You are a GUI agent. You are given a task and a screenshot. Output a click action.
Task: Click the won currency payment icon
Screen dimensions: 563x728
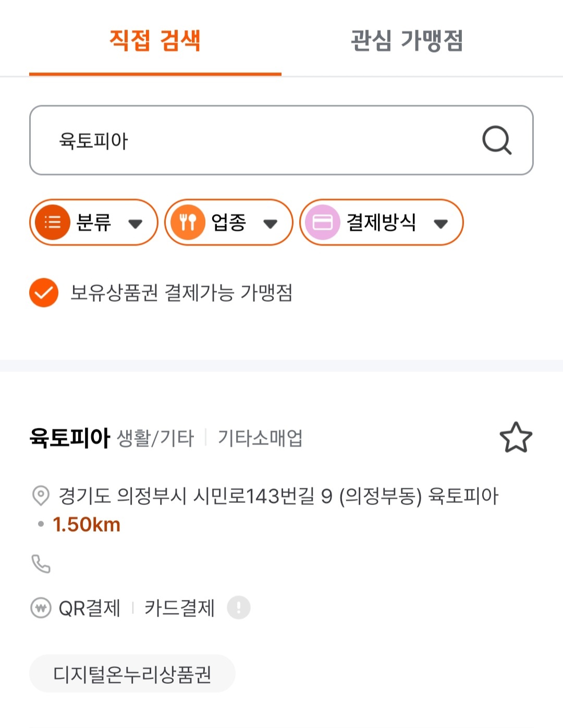(41, 608)
